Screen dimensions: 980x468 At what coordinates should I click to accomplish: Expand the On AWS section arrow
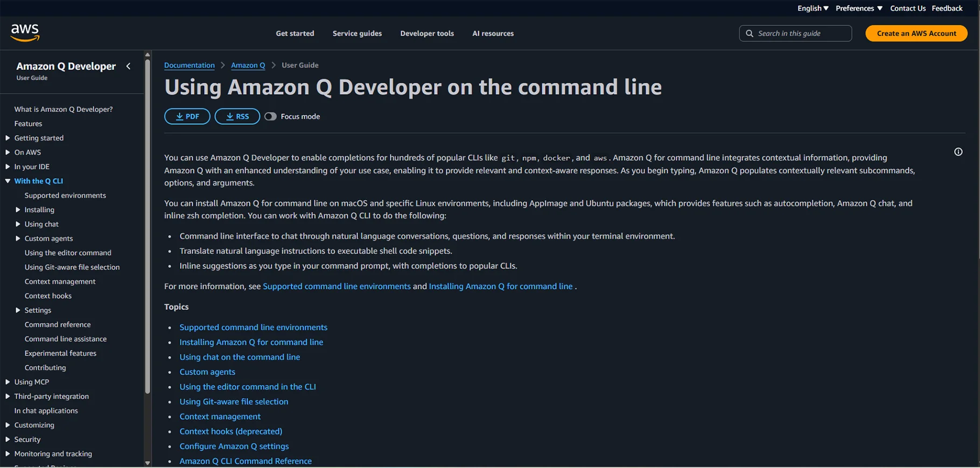tap(8, 152)
